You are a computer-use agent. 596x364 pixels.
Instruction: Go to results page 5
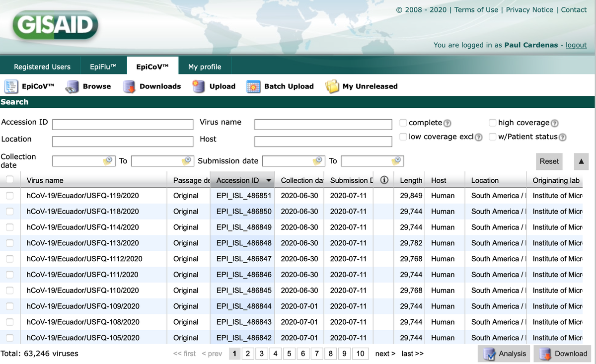point(289,354)
